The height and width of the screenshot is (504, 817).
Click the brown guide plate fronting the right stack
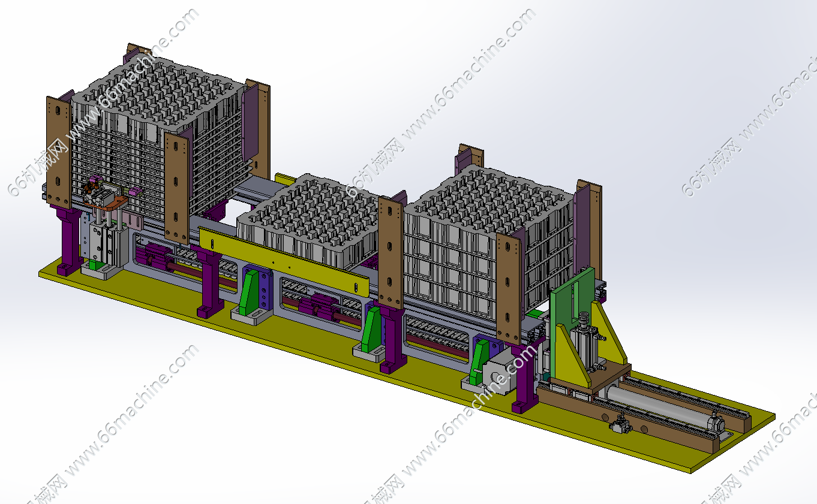point(509,288)
